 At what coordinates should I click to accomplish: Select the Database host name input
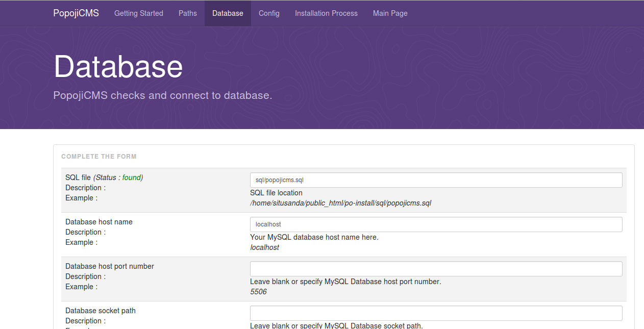(x=436, y=224)
